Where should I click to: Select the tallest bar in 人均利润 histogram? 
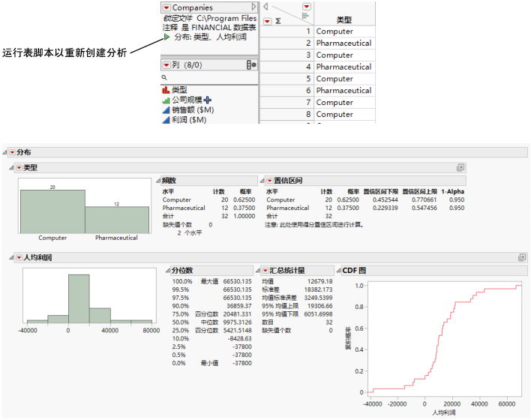pyautogui.click(x=79, y=298)
